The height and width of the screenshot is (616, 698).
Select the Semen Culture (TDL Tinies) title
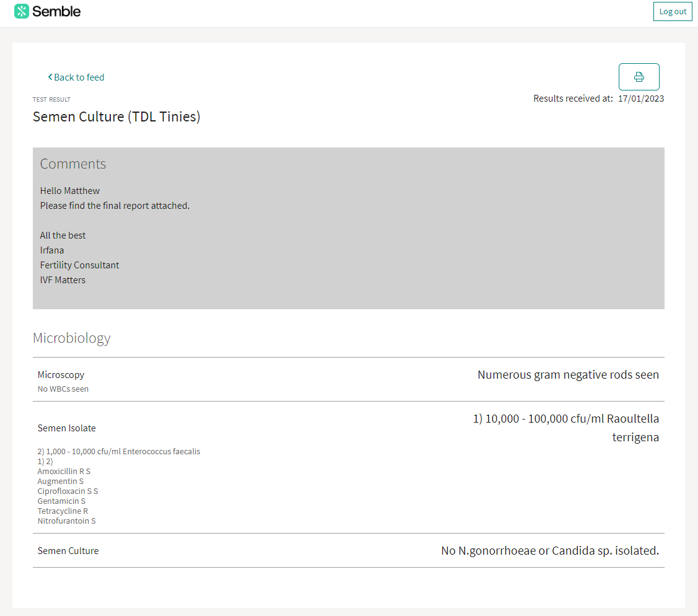point(116,117)
